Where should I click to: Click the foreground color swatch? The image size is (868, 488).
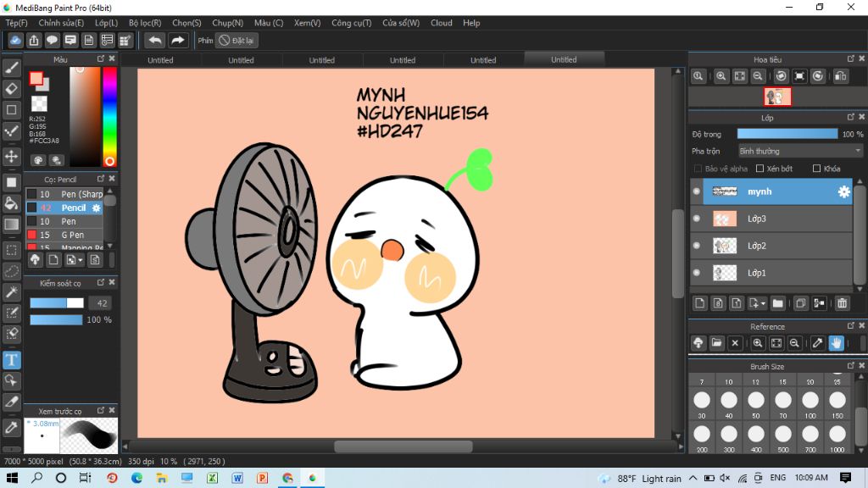(x=36, y=79)
